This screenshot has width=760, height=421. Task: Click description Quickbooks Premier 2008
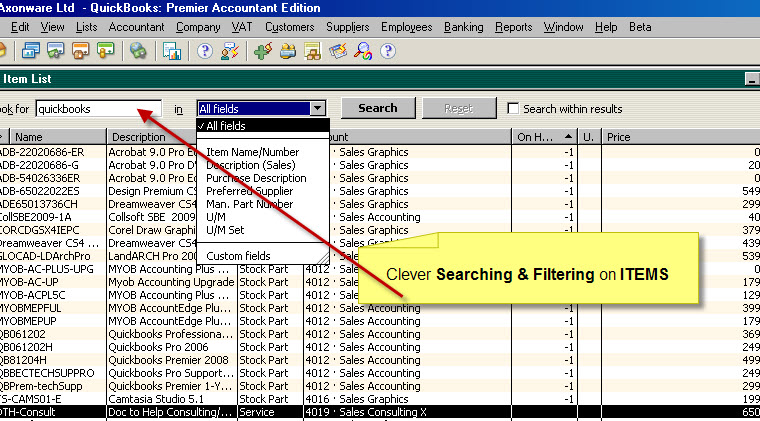click(168, 360)
